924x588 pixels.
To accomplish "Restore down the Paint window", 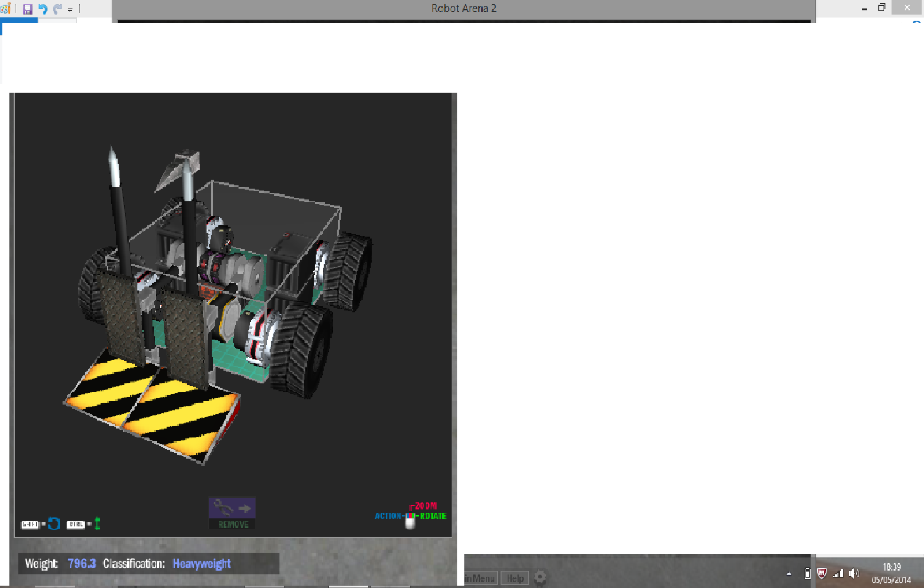I will point(882,8).
